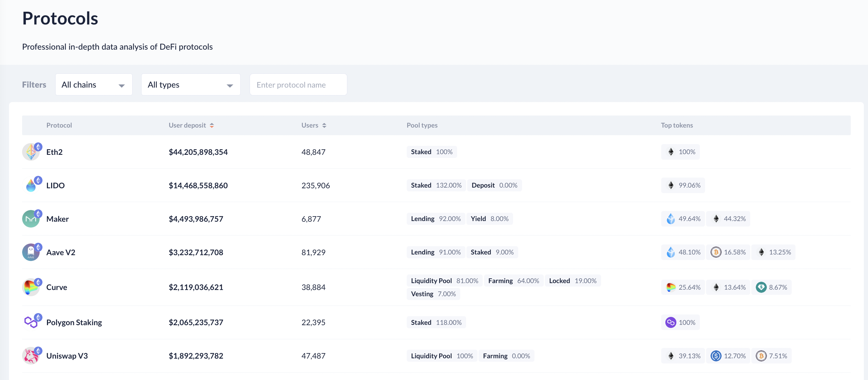Click the LIDO protocol logo icon
Screen dimensions: 868x380
[x=31, y=185]
